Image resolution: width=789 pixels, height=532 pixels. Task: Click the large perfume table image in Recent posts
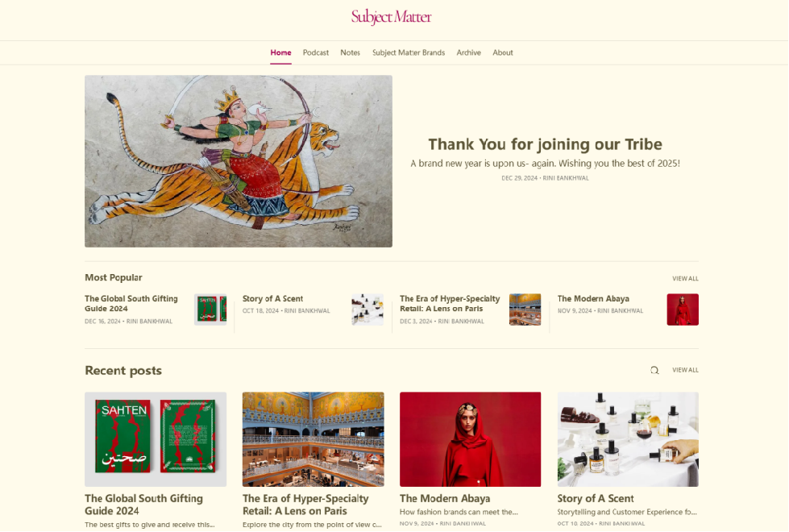[x=628, y=439]
